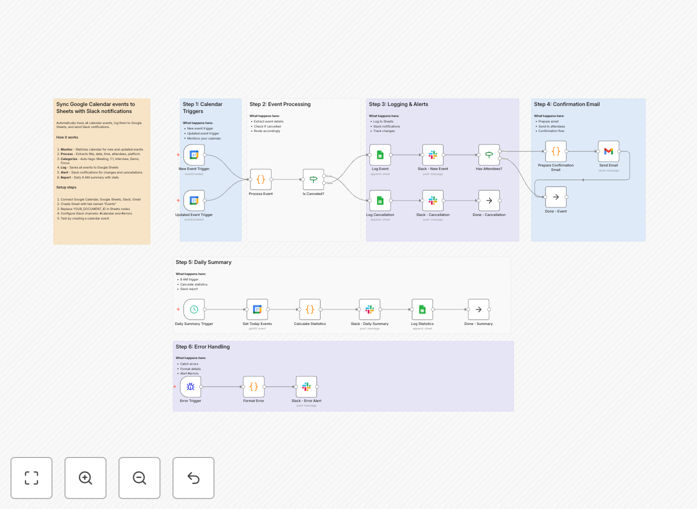
Task: Click the Step 5: Daily Summary heading
Action: [204, 262]
